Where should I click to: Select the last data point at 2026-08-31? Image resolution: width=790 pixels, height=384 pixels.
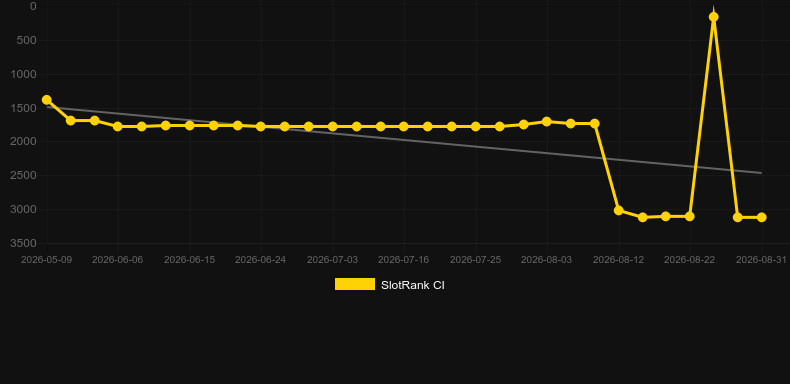(x=761, y=217)
